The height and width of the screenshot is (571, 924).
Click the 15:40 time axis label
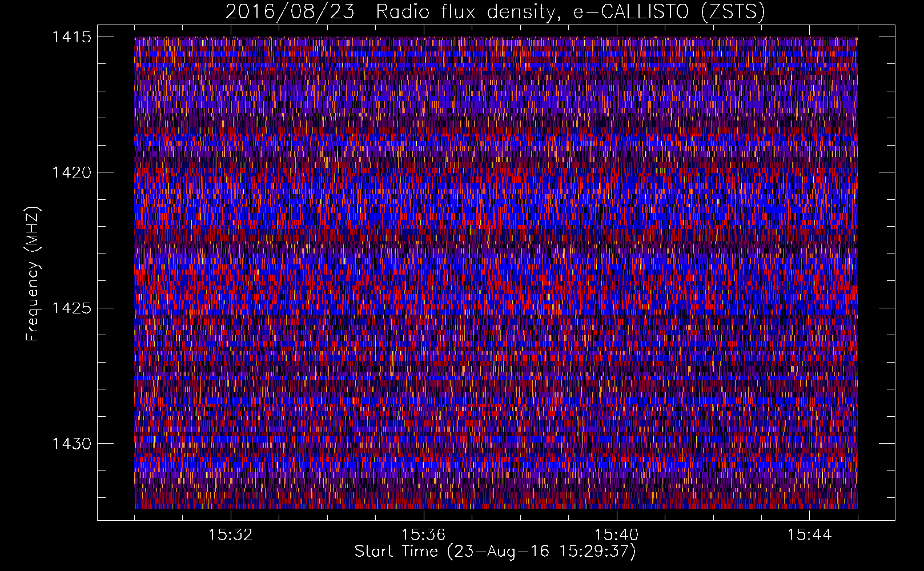tap(617, 535)
